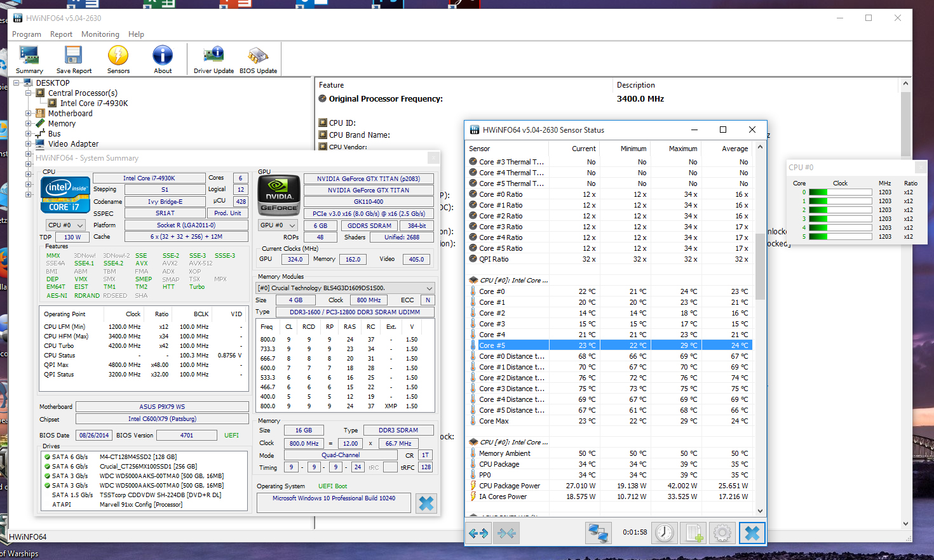934x560 pixels.
Task: Click the clock reset button in Sensor Status
Action: tap(665, 533)
